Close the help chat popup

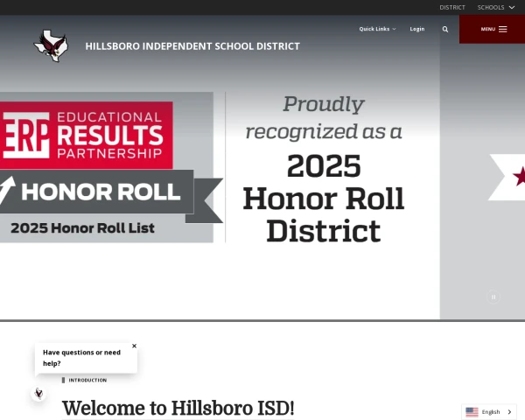[x=134, y=346]
